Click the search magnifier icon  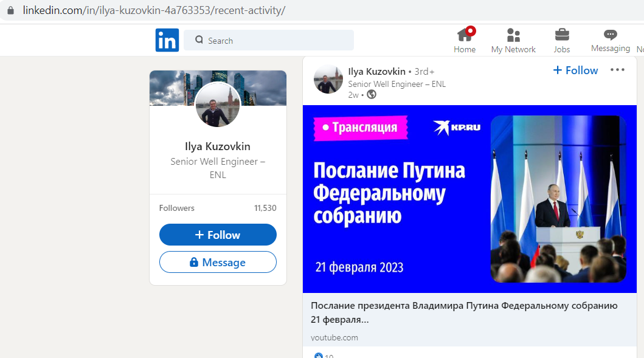pyautogui.click(x=199, y=40)
